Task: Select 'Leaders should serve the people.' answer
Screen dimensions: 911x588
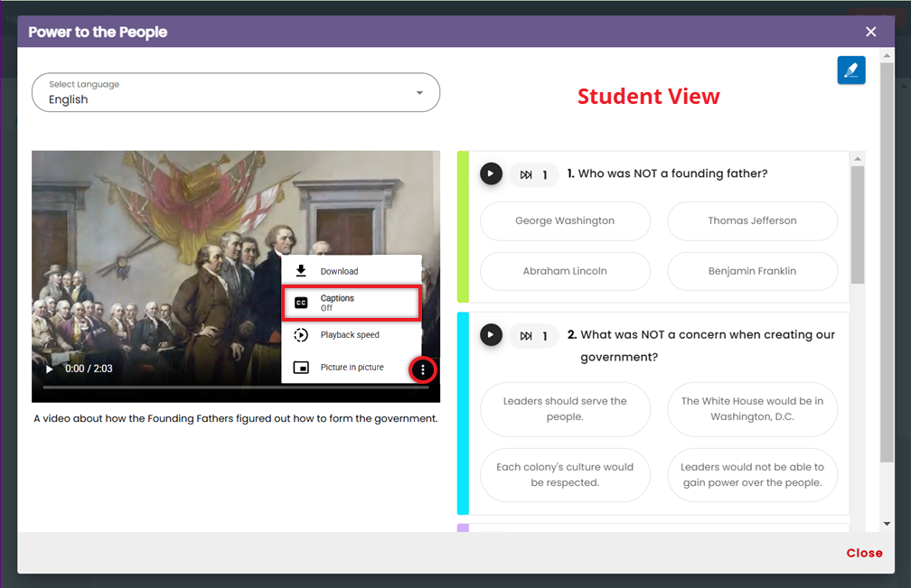Action: tap(565, 409)
